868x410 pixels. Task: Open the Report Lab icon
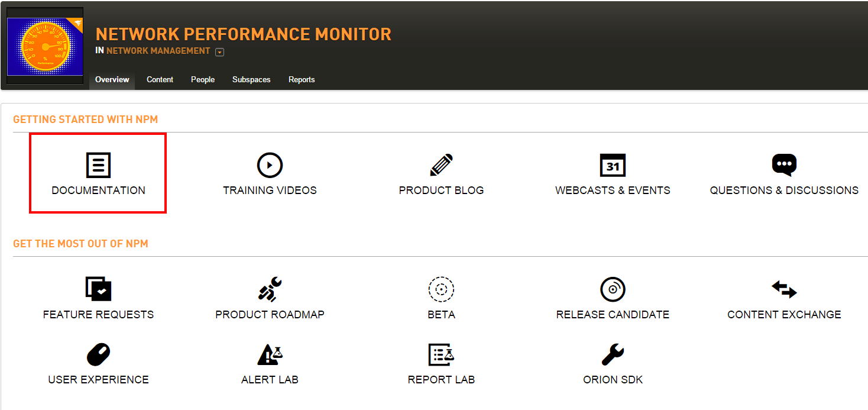[441, 354]
